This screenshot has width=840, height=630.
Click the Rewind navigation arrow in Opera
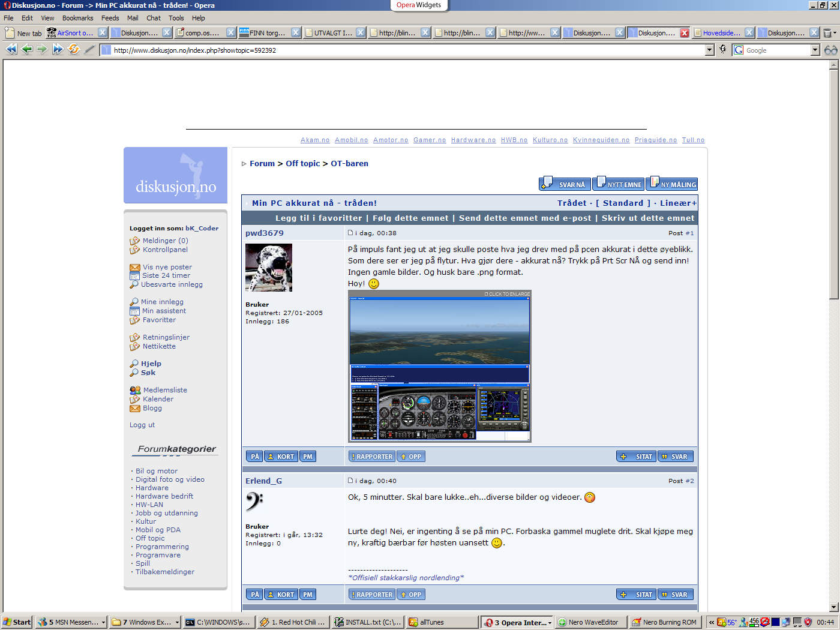(x=11, y=50)
